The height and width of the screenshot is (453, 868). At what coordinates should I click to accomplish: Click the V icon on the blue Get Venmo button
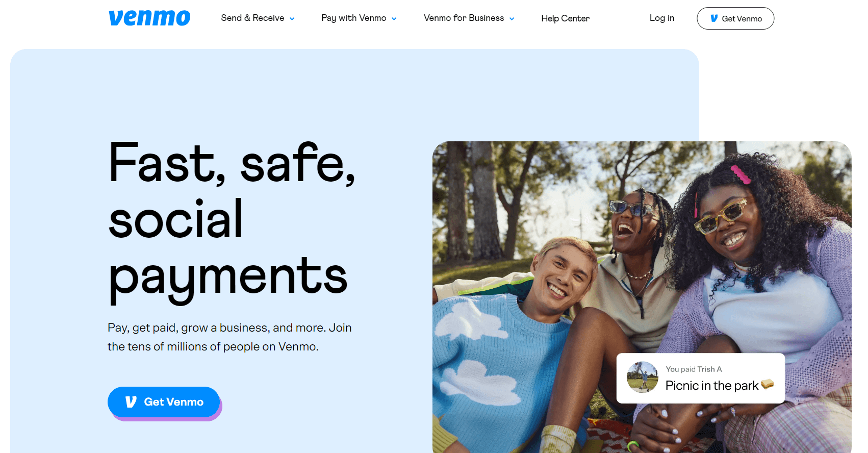tap(131, 402)
